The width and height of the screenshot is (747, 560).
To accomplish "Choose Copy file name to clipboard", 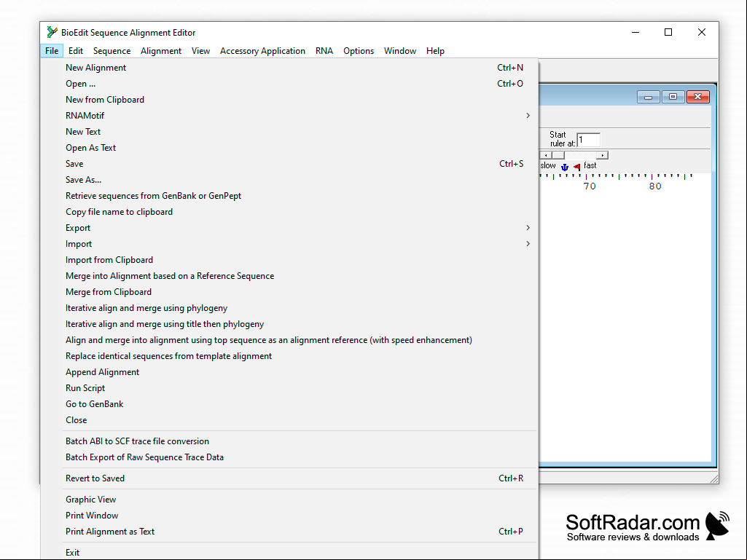I will pos(289,212).
